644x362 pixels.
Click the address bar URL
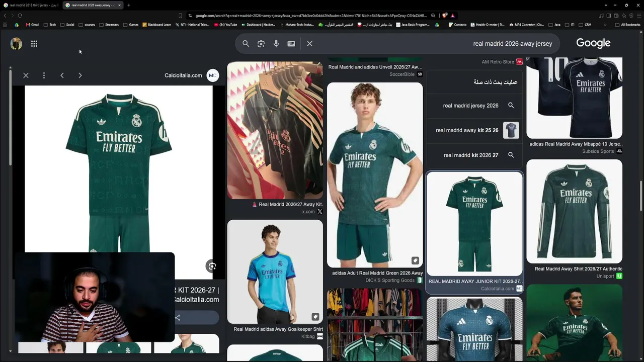(311, 16)
